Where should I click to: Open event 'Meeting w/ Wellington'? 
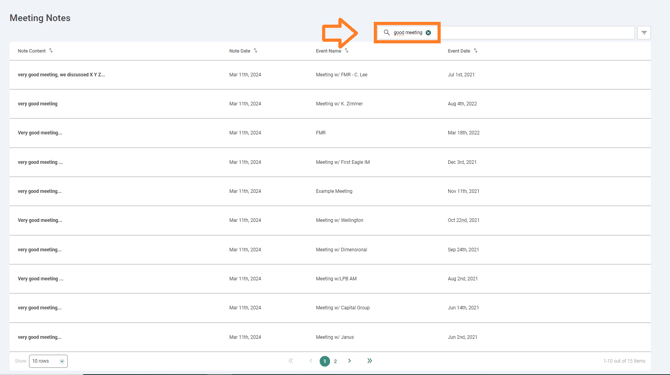click(x=339, y=220)
